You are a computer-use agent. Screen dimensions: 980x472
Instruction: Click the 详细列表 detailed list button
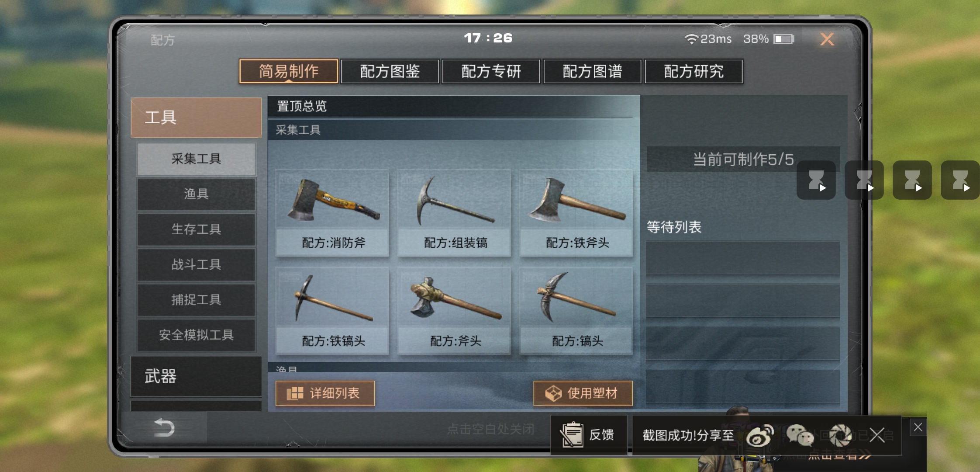point(325,393)
